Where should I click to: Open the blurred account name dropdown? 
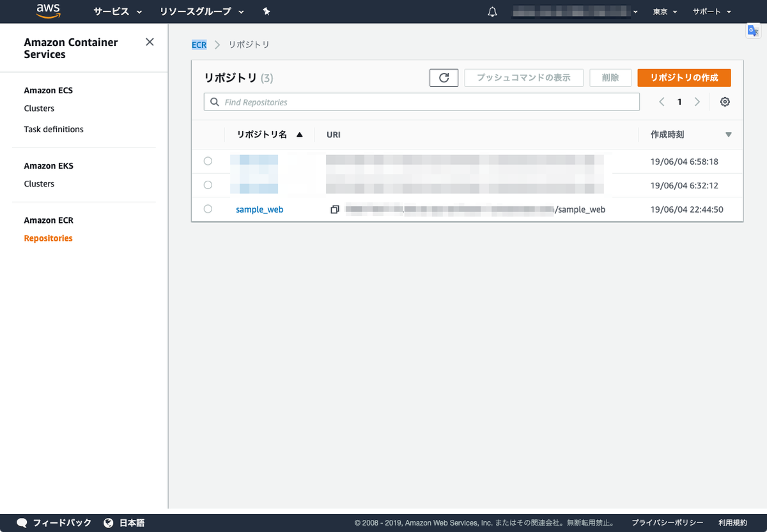click(x=575, y=11)
